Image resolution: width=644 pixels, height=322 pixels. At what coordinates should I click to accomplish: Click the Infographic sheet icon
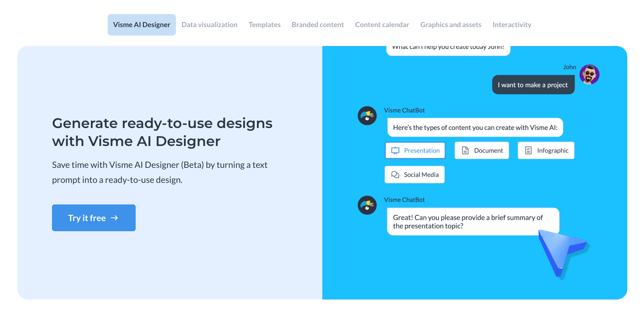click(528, 151)
